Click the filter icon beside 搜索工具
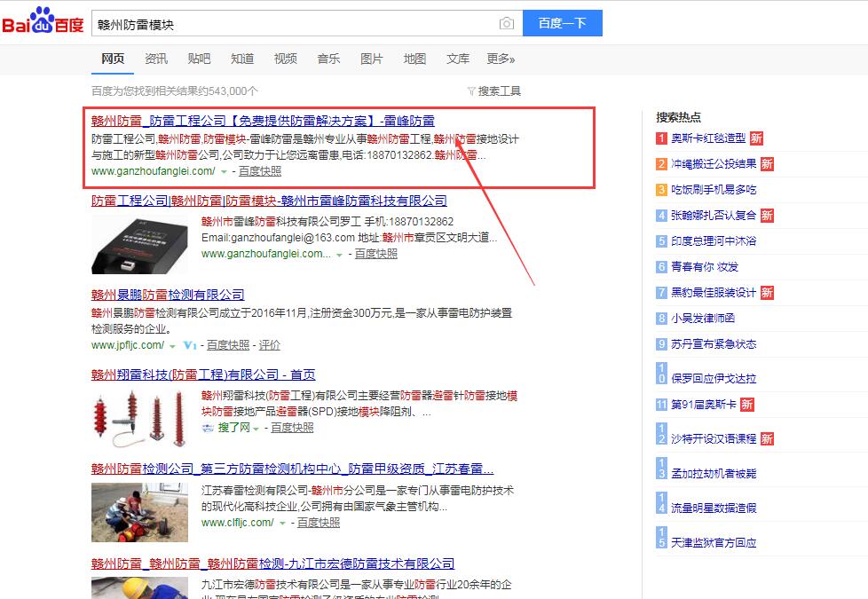The image size is (868, 599). [470, 91]
